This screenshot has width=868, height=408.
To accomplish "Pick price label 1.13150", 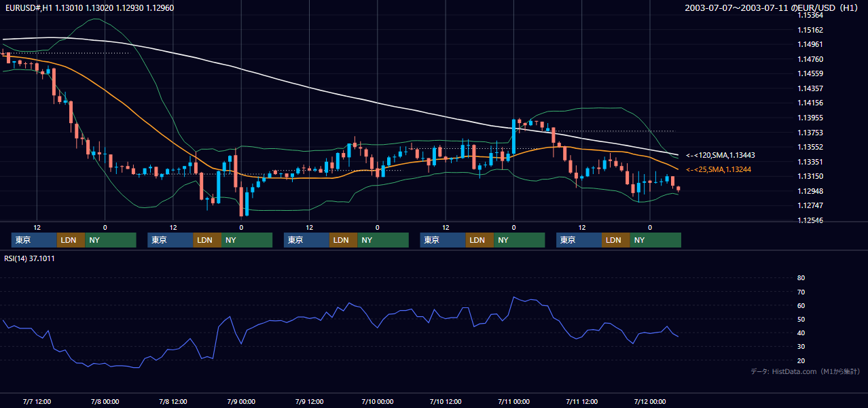I will pos(810,176).
